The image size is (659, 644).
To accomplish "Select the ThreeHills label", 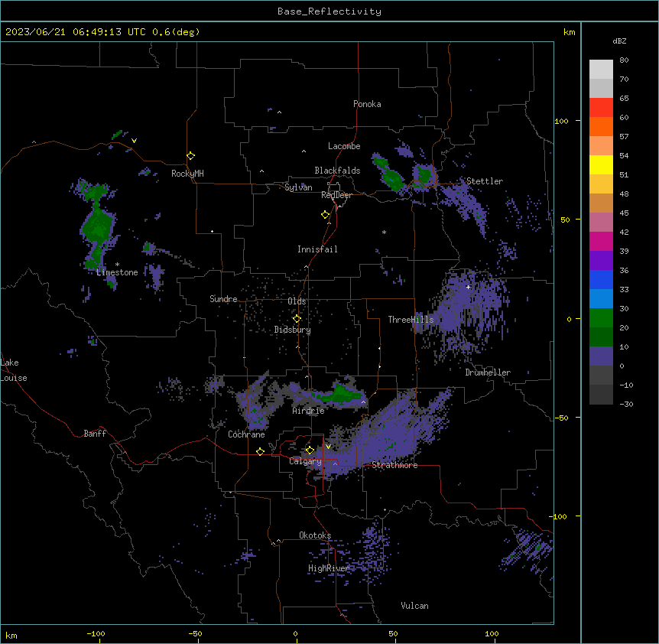I will (x=411, y=320).
